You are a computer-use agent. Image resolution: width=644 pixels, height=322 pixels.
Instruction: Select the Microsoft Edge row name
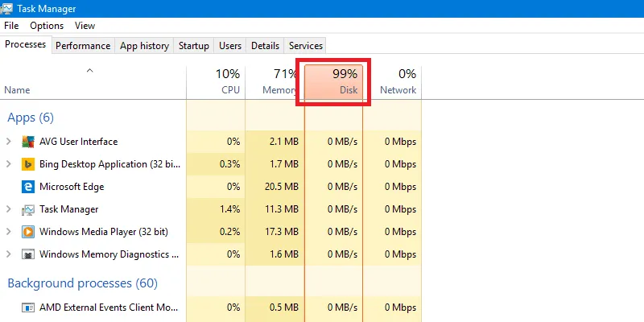(x=72, y=187)
